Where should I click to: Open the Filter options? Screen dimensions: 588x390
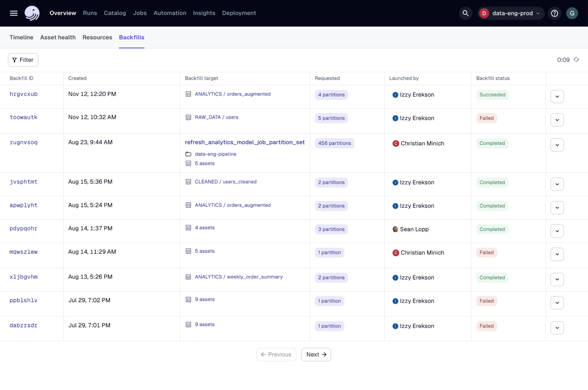[23, 59]
